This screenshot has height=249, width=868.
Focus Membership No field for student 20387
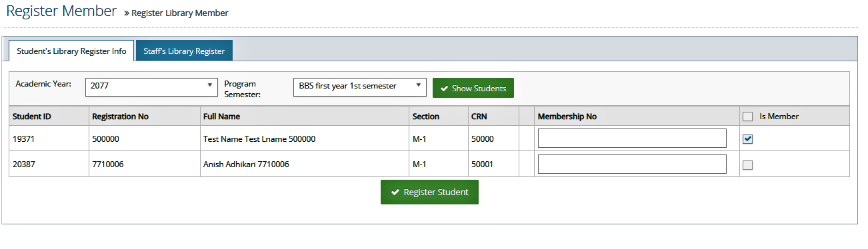point(632,164)
